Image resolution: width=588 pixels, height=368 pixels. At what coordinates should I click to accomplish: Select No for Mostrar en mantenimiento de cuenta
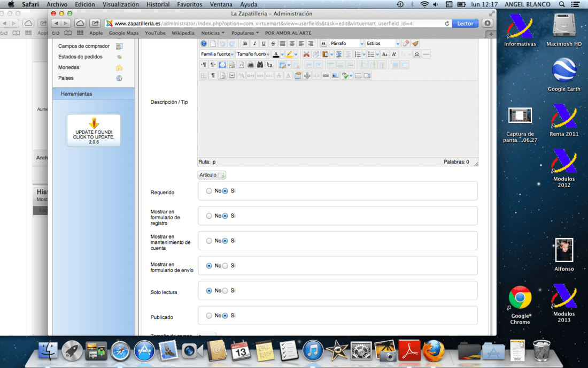209,241
